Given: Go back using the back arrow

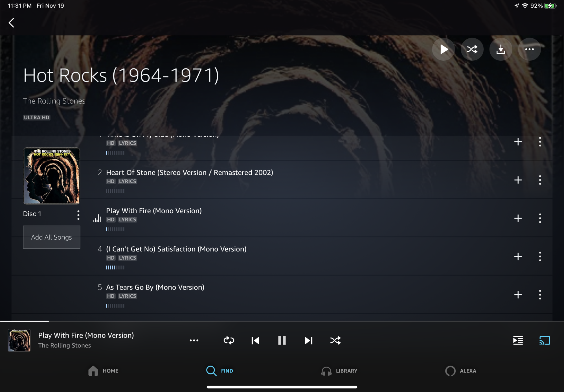Looking at the screenshot, I should (x=11, y=23).
